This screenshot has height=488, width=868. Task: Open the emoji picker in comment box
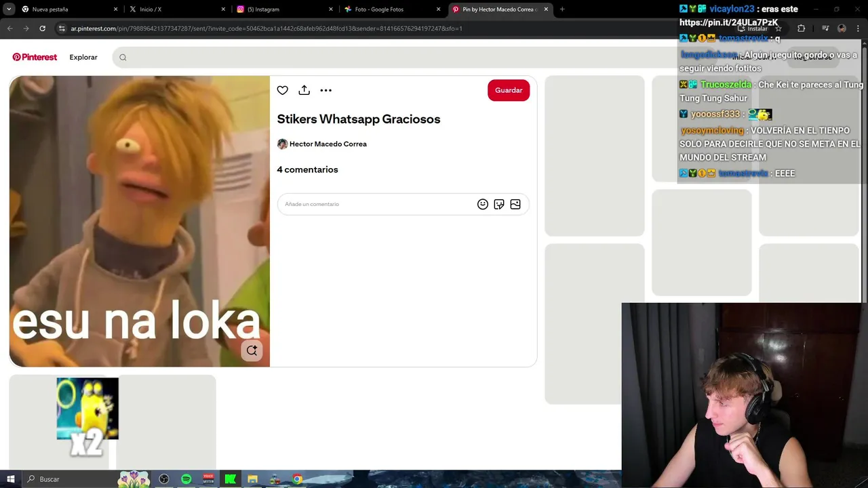click(483, 204)
